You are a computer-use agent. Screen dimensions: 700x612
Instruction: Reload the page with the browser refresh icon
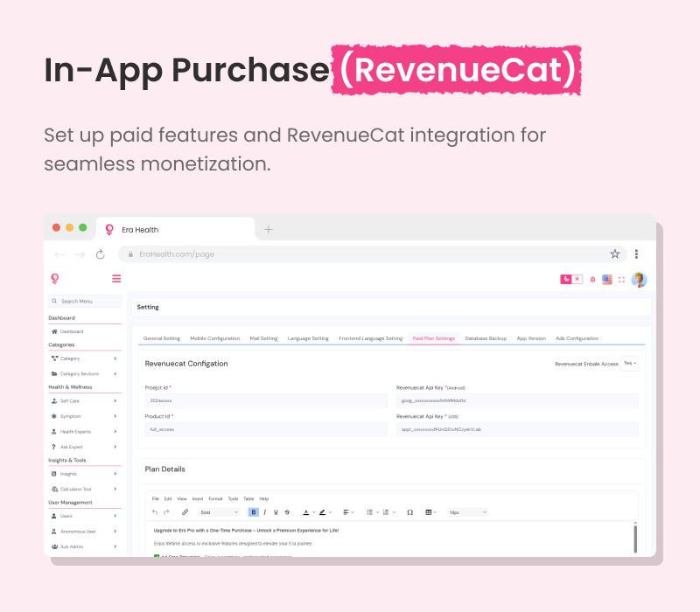pos(101,254)
